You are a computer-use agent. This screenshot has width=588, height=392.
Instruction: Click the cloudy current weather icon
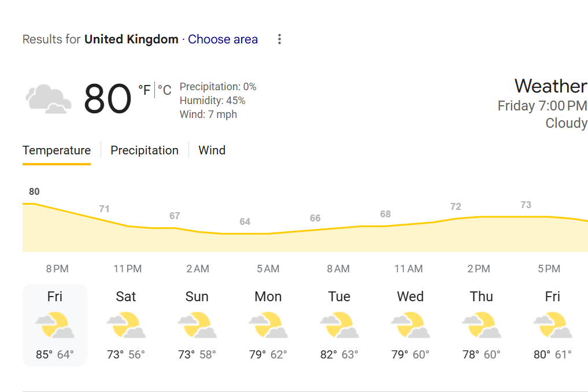tap(49, 99)
